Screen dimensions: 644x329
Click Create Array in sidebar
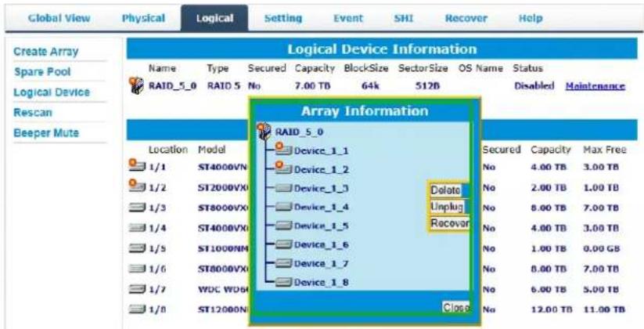point(45,52)
